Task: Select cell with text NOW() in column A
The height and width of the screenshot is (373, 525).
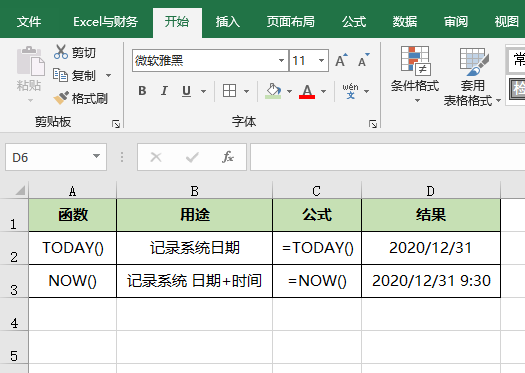Action: click(73, 281)
